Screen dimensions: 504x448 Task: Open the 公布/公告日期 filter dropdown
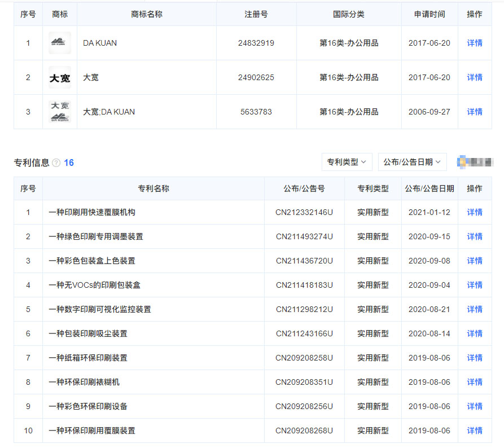tap(412, 162)
